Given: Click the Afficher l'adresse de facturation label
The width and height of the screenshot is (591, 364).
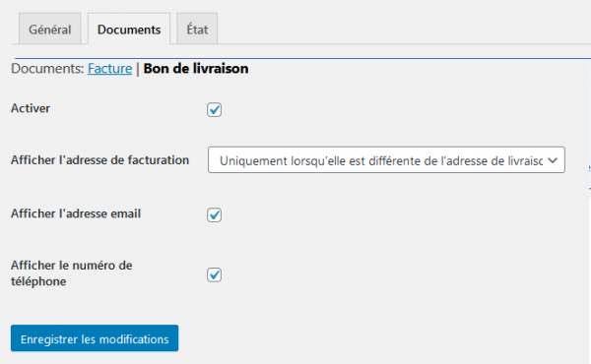Looking at the screenshot, I should (x=99, y=160).
